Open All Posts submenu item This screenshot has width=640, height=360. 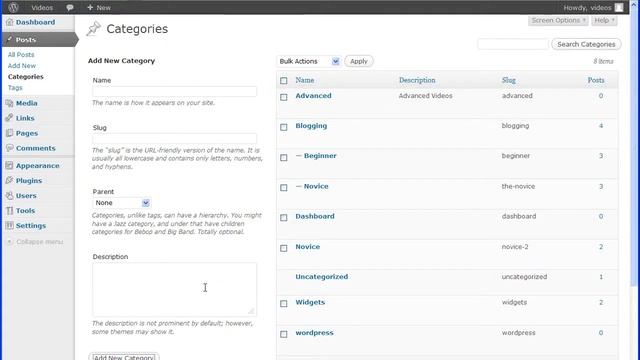tap(21, 55)
